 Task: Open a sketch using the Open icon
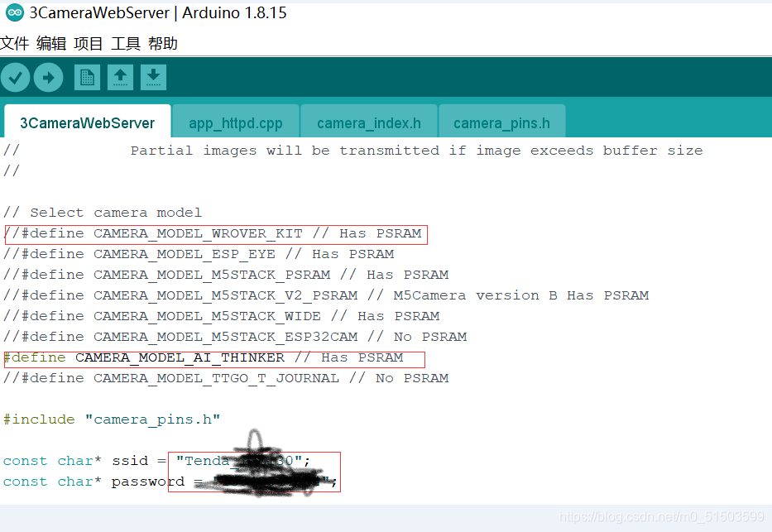click(x=120, y=77)
